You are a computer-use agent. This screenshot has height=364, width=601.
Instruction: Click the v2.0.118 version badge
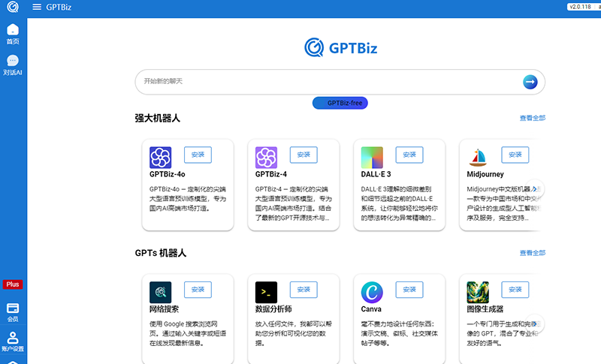click(580, 7)
